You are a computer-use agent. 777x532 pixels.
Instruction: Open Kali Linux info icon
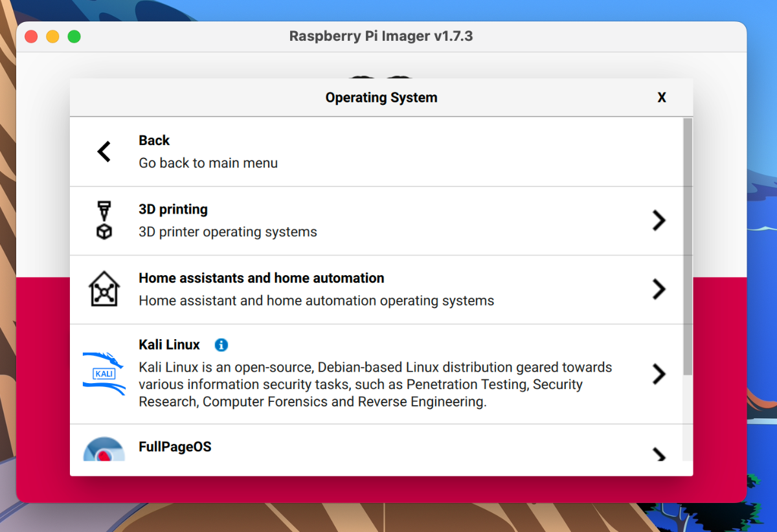[x=221, y=345]
